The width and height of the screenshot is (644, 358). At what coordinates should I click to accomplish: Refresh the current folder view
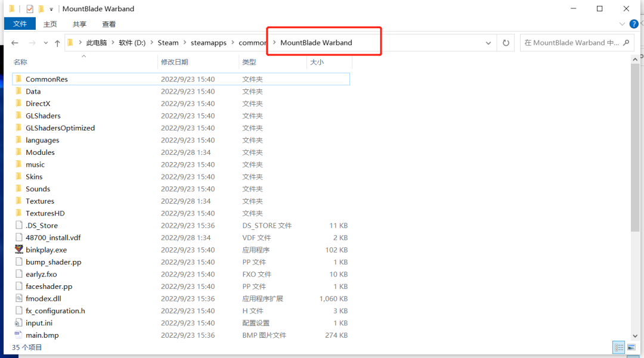506,43
